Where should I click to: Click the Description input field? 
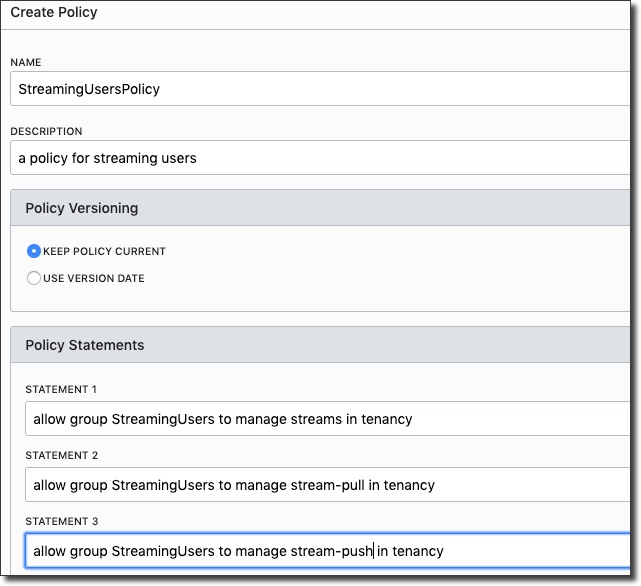320,158
